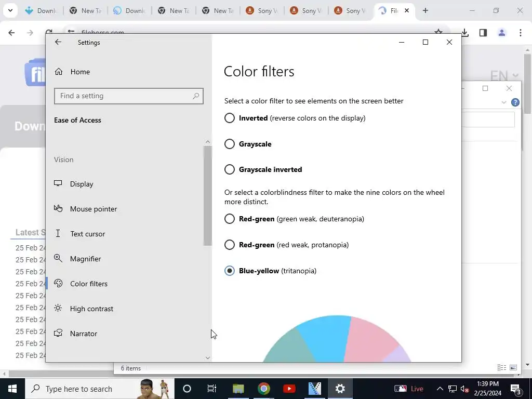Switch to the second New Tab in Chrome
This screenshot has height=399, width=532.
click(174, 10)
